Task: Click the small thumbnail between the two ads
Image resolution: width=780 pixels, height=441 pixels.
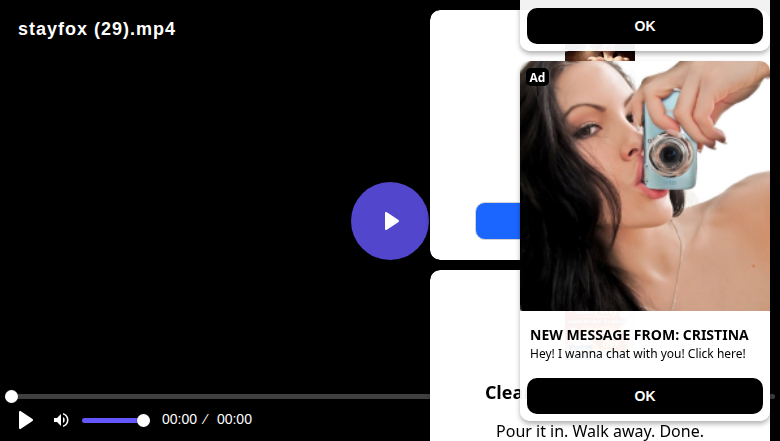Action: click(600, 56)
